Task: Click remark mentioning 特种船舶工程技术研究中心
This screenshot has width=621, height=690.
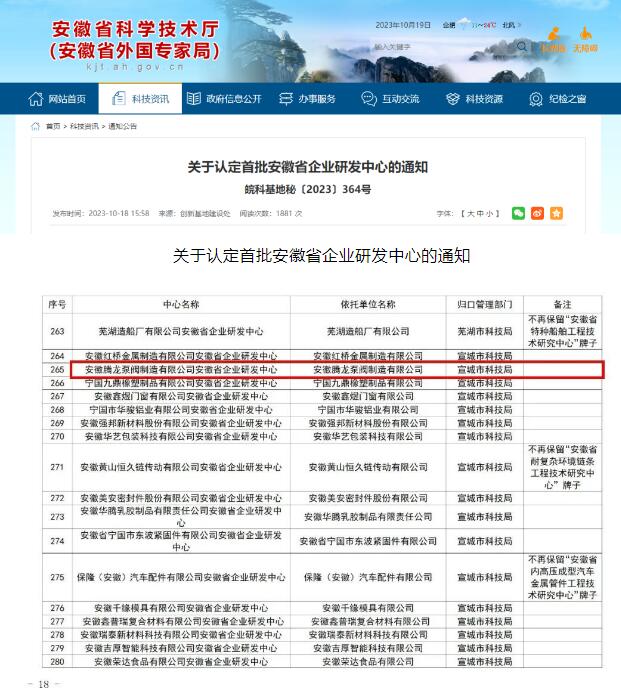Action: tap(562, 331)
